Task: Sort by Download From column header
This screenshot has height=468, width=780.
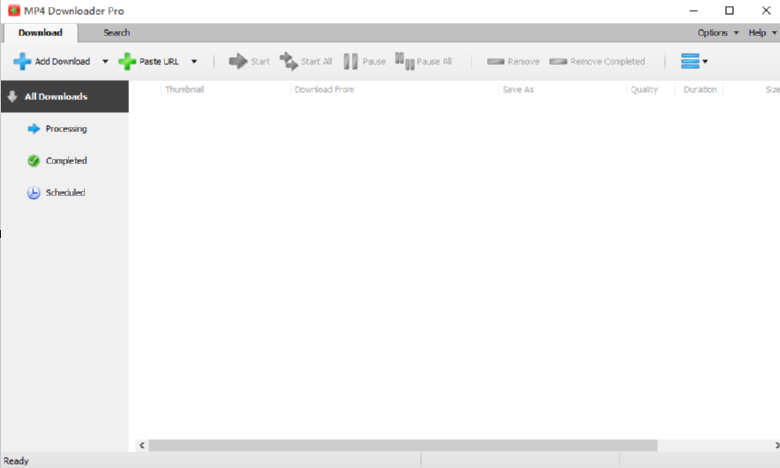Action: [x=324, y=90]
